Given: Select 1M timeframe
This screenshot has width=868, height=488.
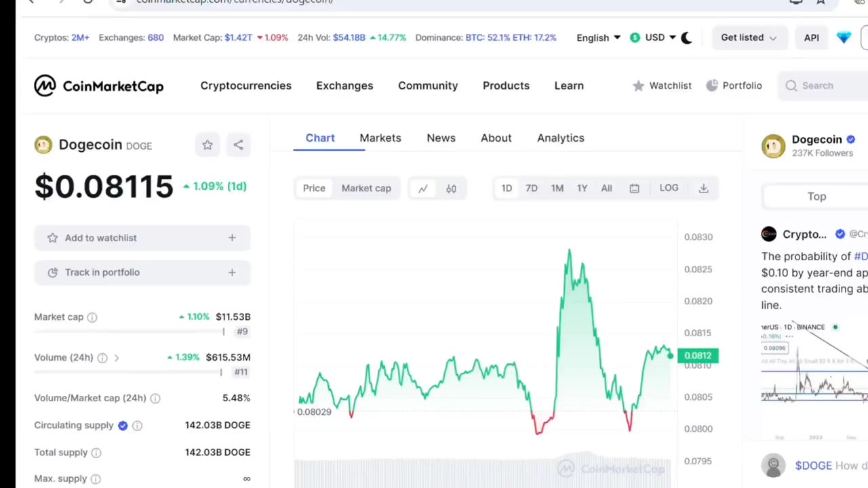Looking at the screenshot, I should coord(557,188).
